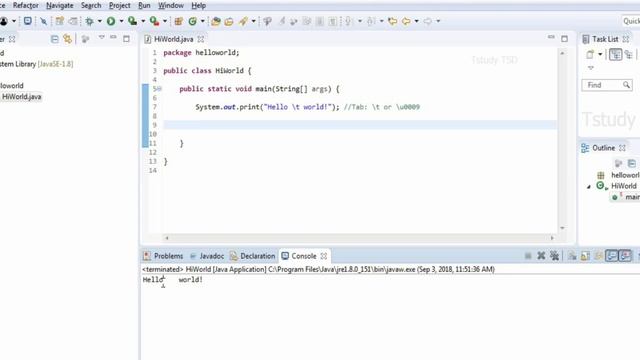The height and width of the screenshot is (360, 640).
Task: Click Remove All Terminated Launches icon
Action: 554,256
